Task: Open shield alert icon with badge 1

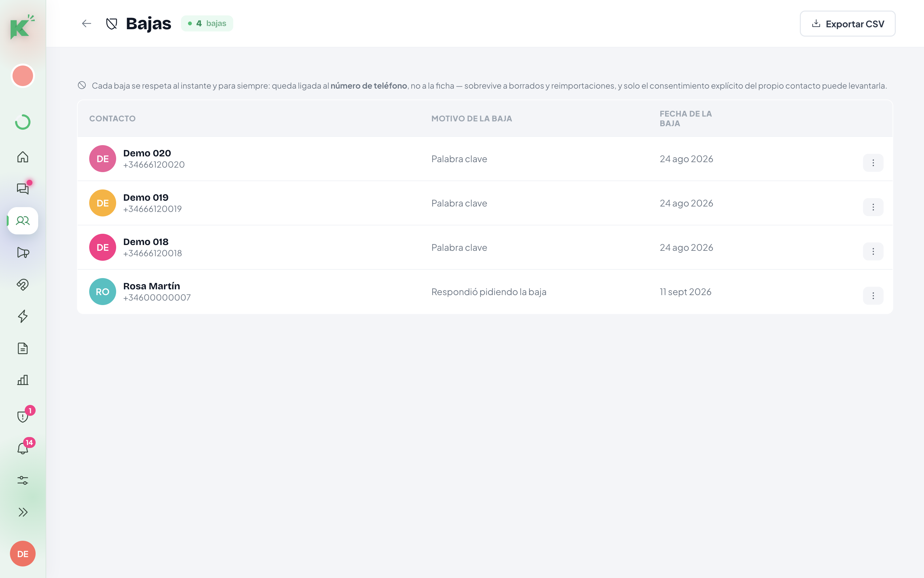Action: click(x=22, y=416)
